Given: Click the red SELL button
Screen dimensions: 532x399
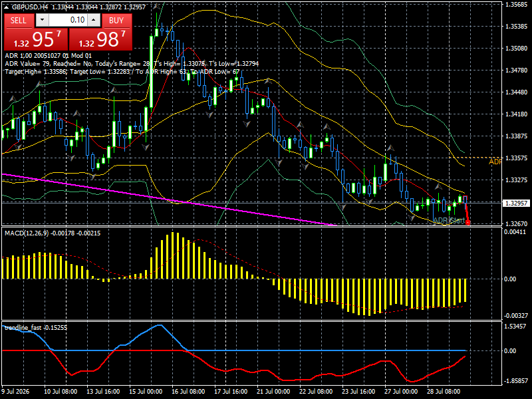Looking at the screenshot, I should (19, 21).
